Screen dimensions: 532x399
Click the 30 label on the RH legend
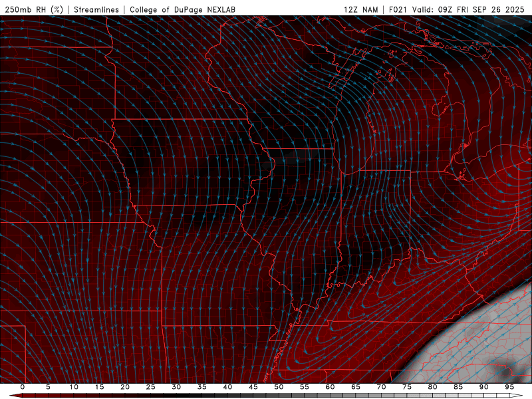(176, 387)
